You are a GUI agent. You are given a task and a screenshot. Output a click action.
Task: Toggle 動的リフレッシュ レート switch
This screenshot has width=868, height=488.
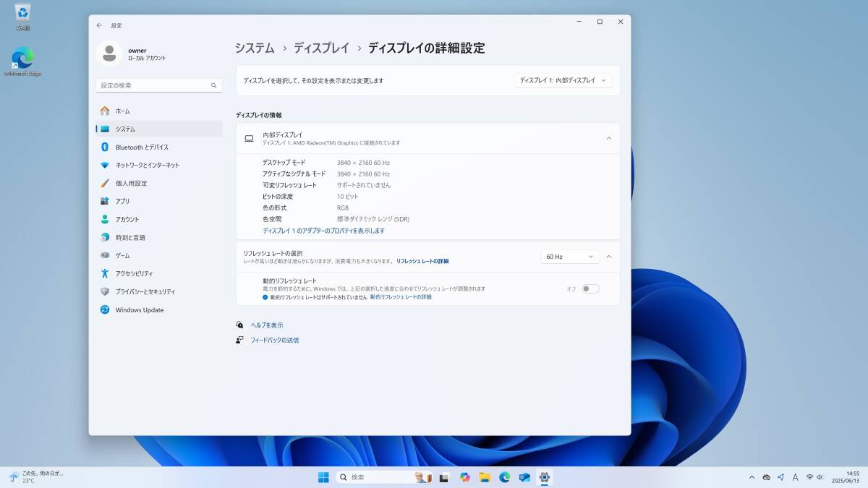tap(591, 288)
